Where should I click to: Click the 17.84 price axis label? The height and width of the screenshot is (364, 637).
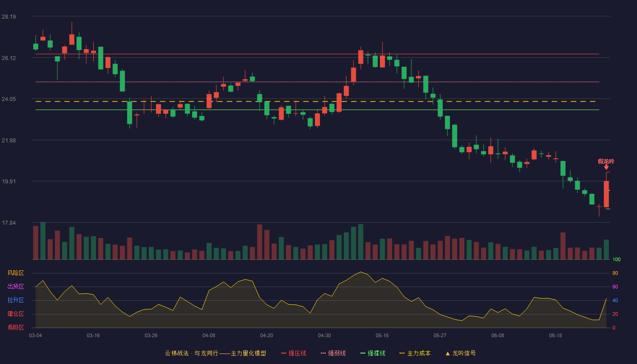(9, 223)
